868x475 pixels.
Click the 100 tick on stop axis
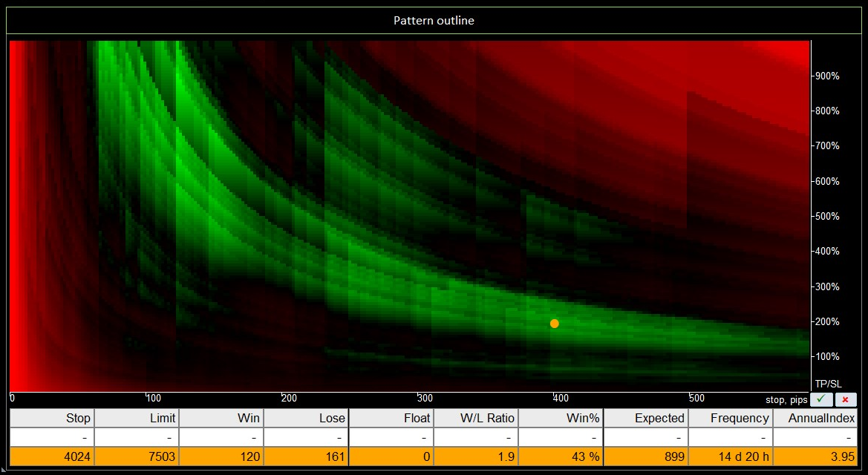(154, 398)
